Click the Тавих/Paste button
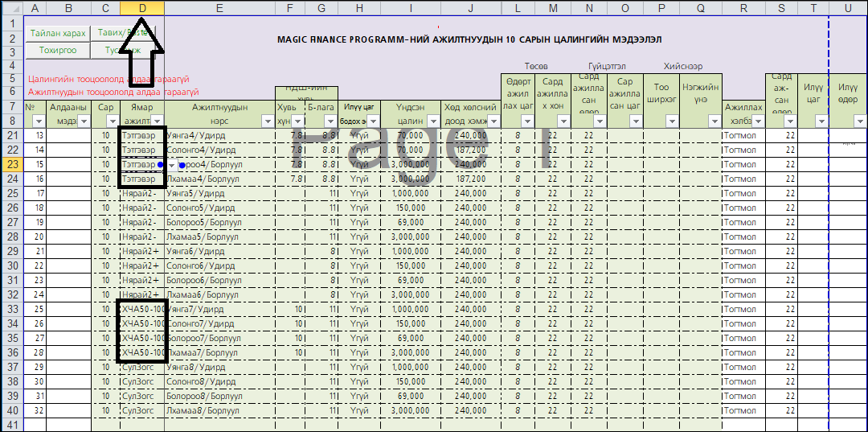The image size is (868, 432). 121,33
